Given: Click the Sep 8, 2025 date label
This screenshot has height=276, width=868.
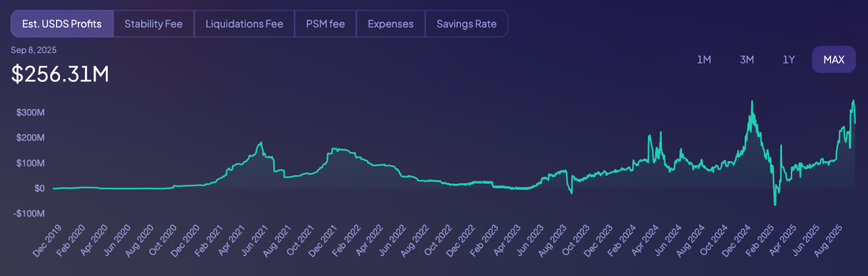Looking at the screenshot, I should point(34,50).
